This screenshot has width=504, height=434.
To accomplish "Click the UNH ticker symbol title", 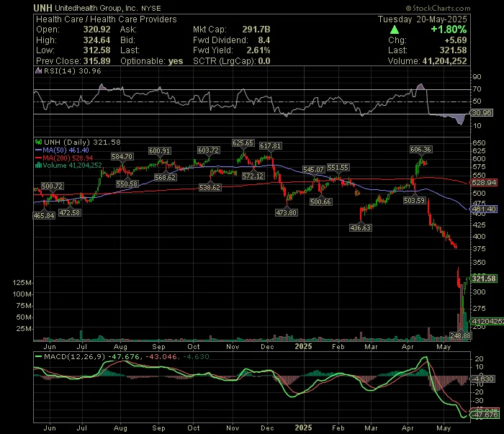I will [42, 8].
